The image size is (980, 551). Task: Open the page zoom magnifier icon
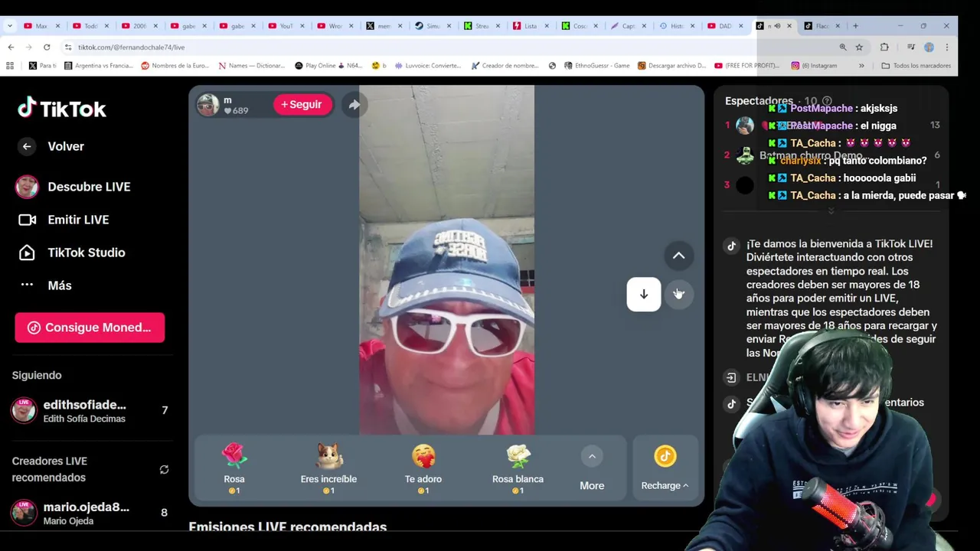(843, 47)
